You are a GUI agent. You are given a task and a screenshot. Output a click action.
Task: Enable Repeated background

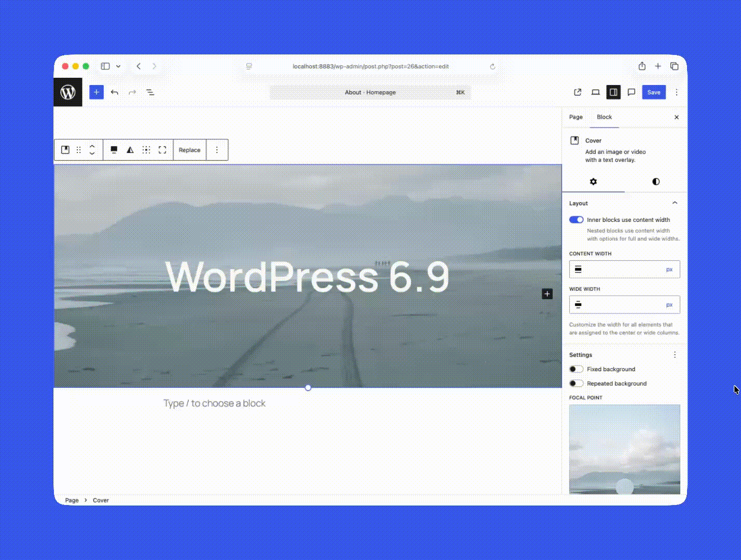[x=576, y=383]
